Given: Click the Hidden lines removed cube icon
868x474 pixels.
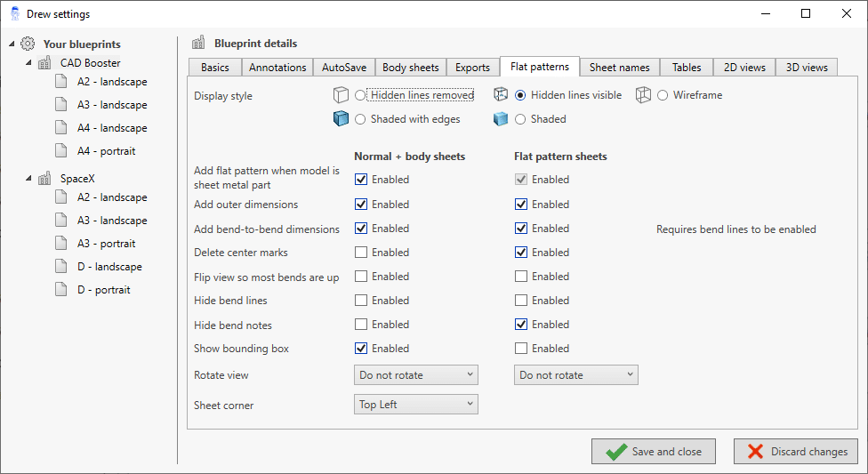Looking at the screenshot, I should (x=341, y=95).
